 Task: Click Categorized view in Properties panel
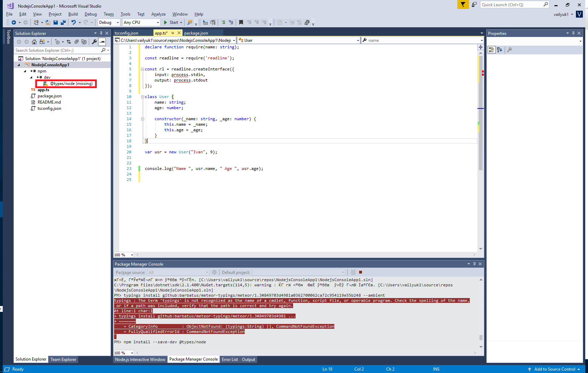click(x=492, y=50)
